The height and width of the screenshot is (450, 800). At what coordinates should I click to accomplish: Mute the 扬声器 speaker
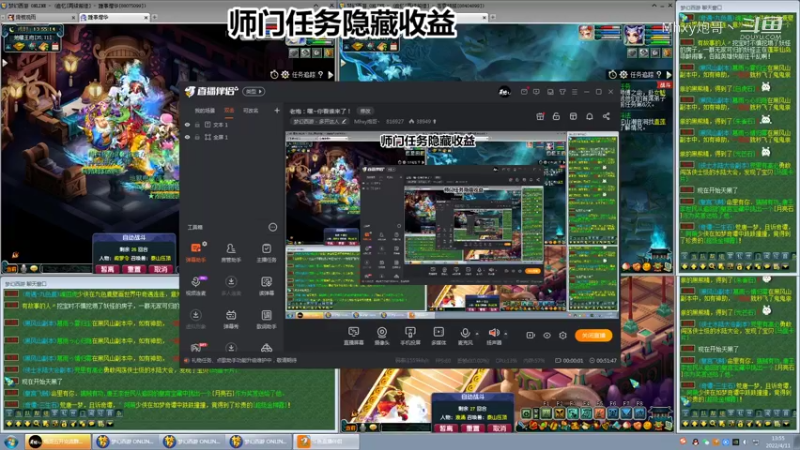point(494,336)
